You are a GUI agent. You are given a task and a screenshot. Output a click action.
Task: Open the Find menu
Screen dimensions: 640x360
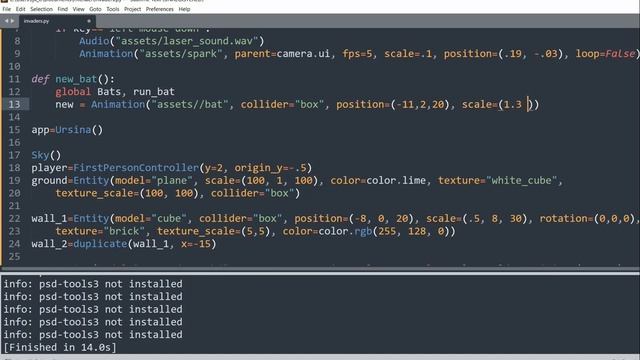[62, 9]
